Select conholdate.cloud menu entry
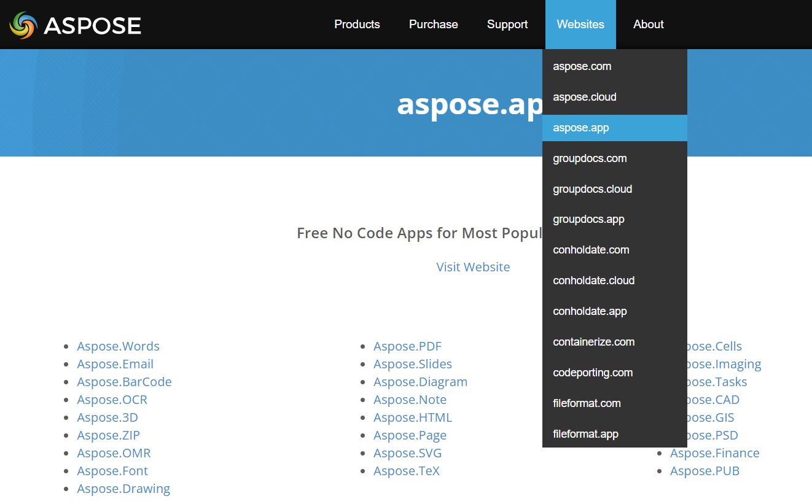The height and width of the screenshot is (504, 812). [593, 281]
